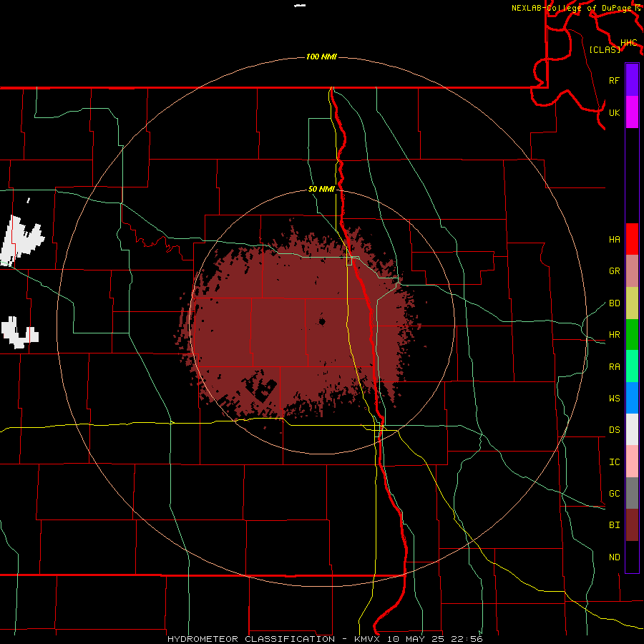644x644 pixels.
Task: Click the ND black legend swatch
Action: click(x=632, y=557)
